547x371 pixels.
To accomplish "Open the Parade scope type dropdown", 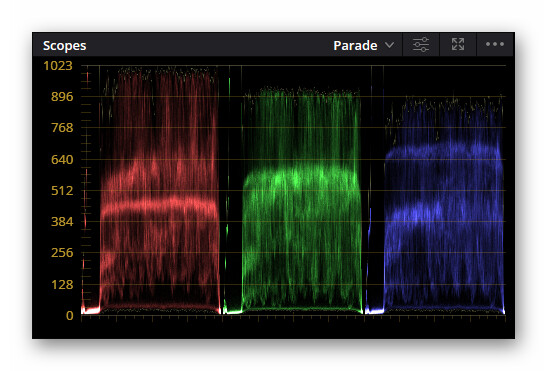I will 363,45.
